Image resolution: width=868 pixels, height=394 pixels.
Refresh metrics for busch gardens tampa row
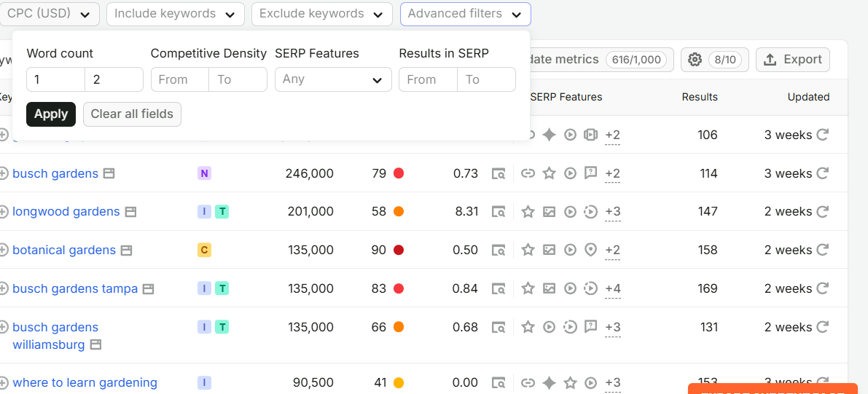tap(822, 288)
